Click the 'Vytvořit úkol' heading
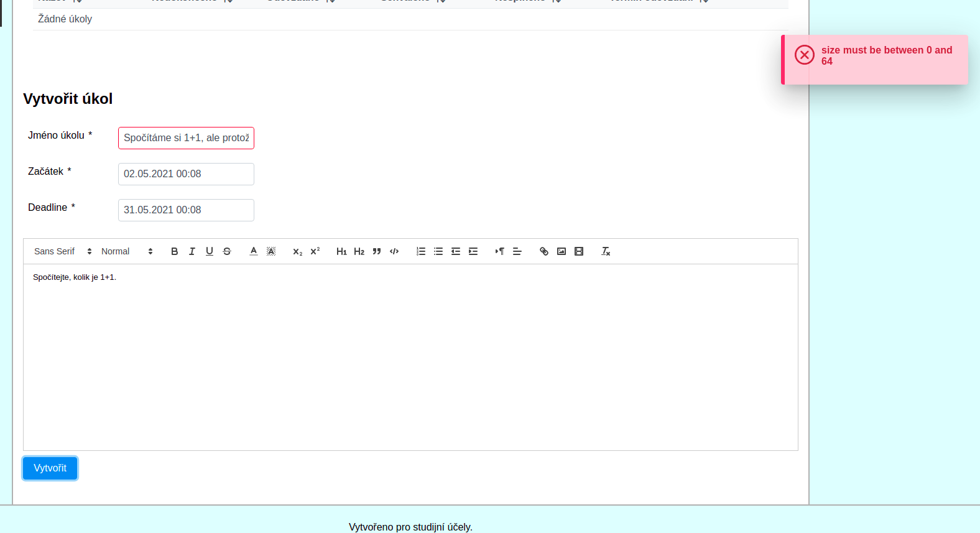 pos(68,99)
